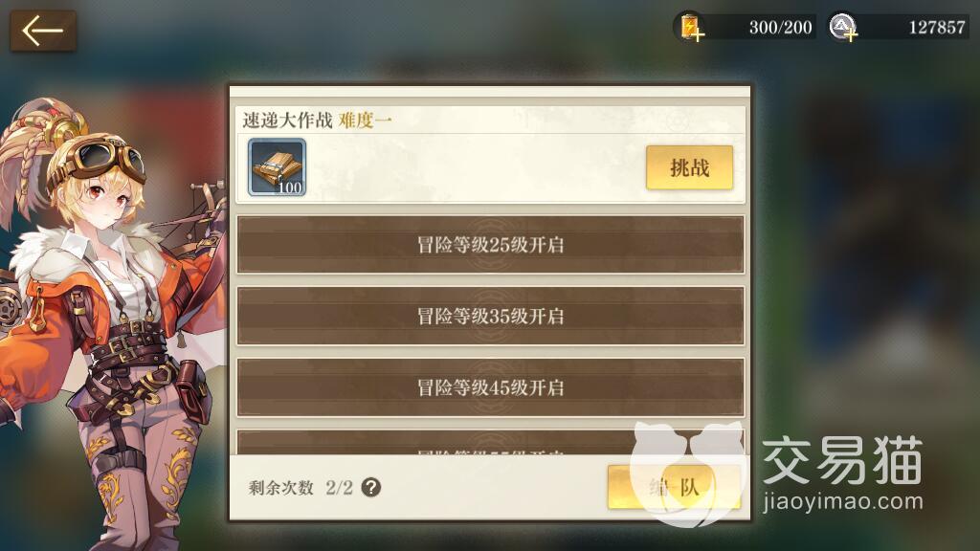
Task: Tap the 速递大作战 难度一 stage title
Action: [317, 120]
